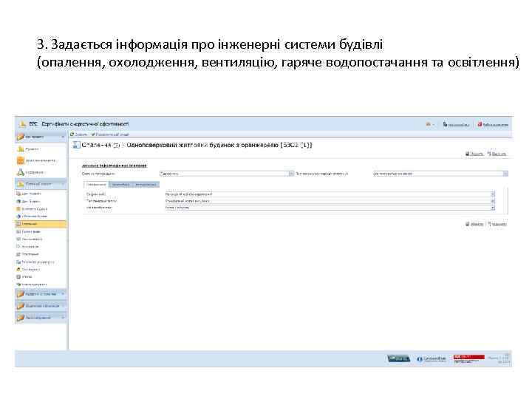Screen dimensions: 532x399
Task: Click the heating page icon beside the Опалення heading
Action: [76, 146]
